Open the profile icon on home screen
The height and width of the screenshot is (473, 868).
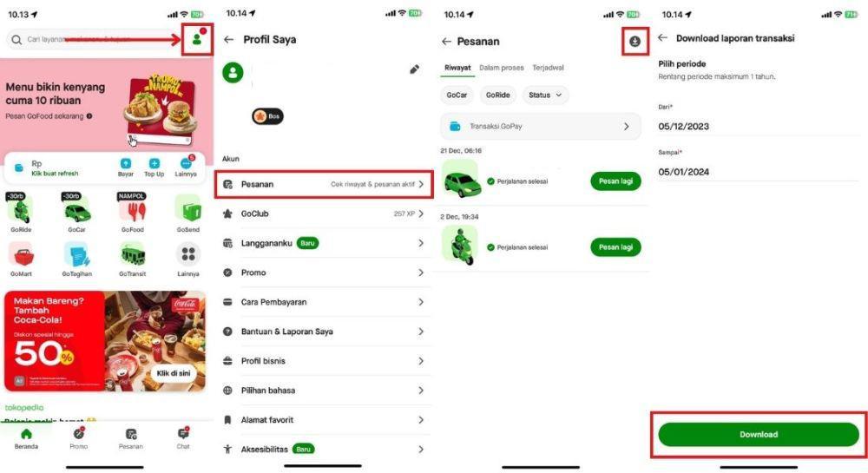pos(197,39)
